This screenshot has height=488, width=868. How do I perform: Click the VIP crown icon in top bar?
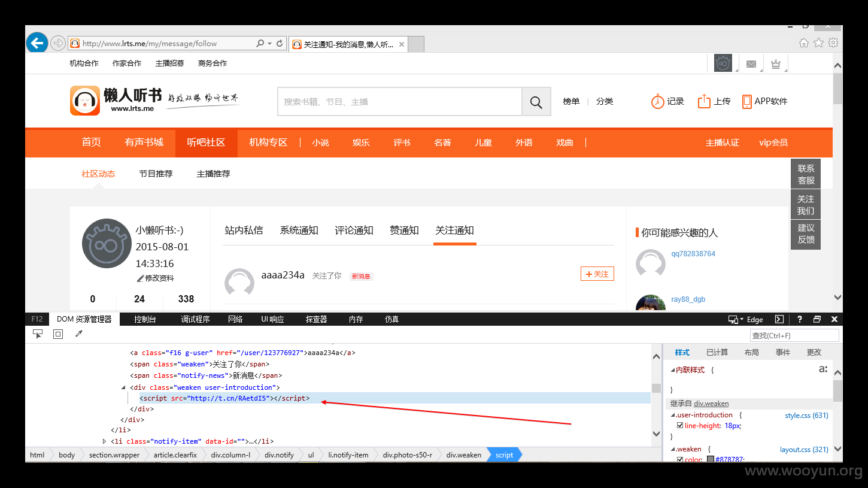pyautogui.click(x=776, y=63)
